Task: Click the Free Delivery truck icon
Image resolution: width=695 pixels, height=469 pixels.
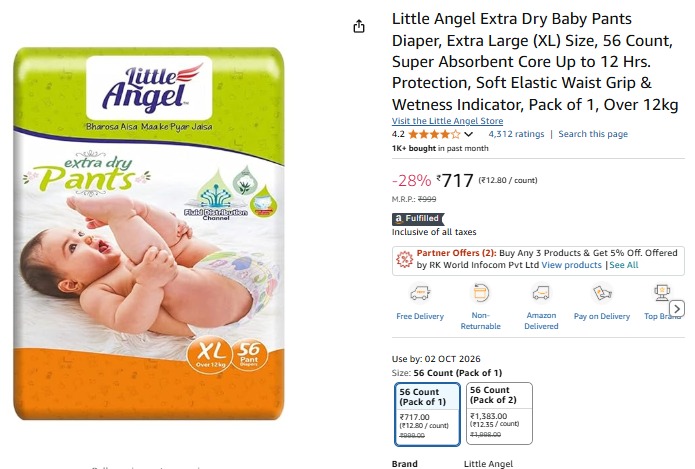Action: pyautogui.click(x=420, y=293)
